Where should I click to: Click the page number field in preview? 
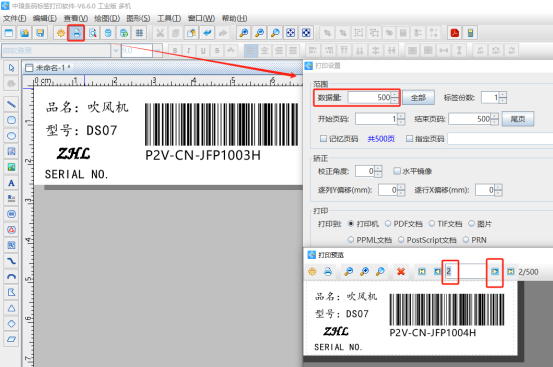pyautogui.click(x=465, y=271)
